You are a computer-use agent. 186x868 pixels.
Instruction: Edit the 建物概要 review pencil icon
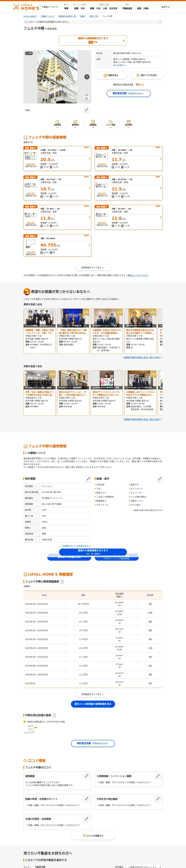point(86,776)
